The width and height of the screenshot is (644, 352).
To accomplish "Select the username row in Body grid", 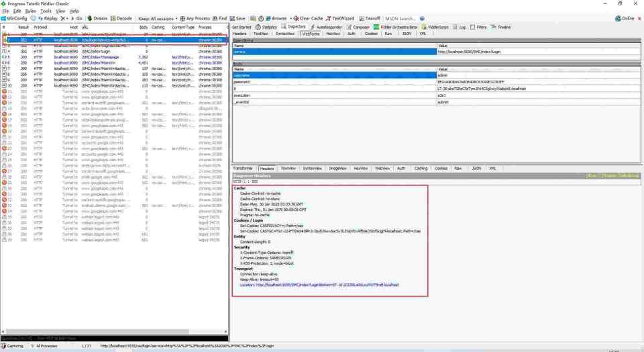I will click(436, 75).
